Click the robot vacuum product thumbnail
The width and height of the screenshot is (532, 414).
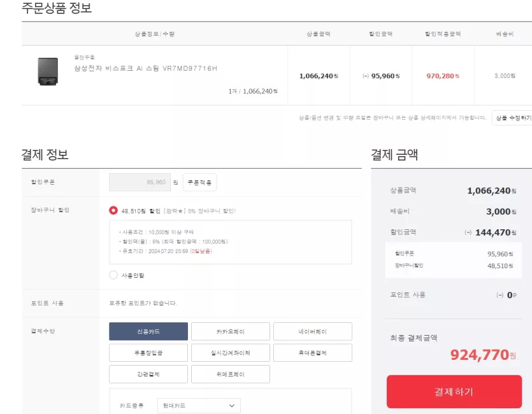click(x=48, y=71)
